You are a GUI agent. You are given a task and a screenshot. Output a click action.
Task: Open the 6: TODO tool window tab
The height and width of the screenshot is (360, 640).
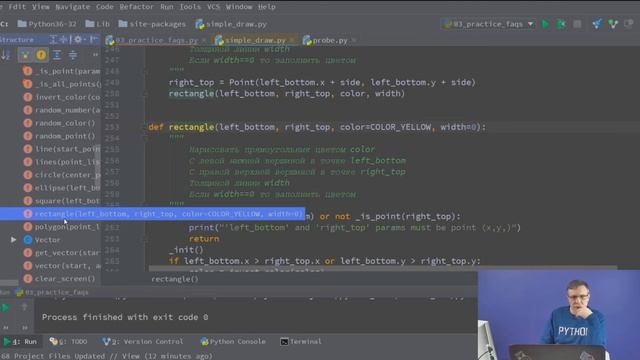pyautogui.click(x=68, y=342)
